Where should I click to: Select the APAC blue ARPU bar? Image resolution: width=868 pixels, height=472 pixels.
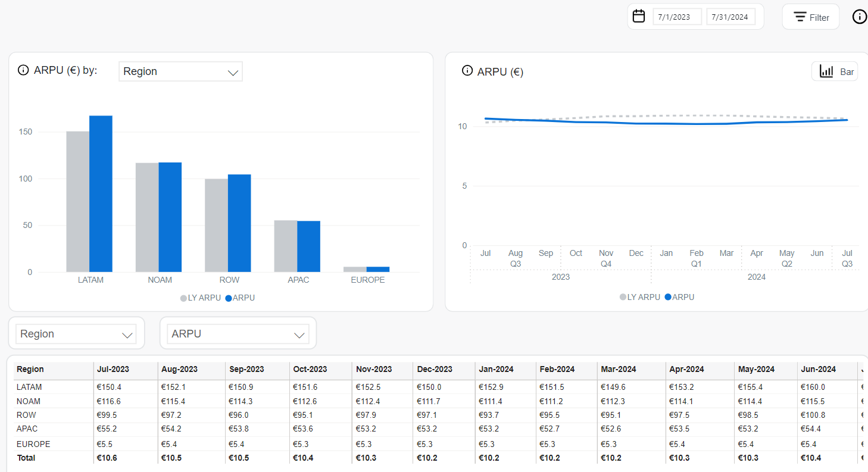point(308,246)
